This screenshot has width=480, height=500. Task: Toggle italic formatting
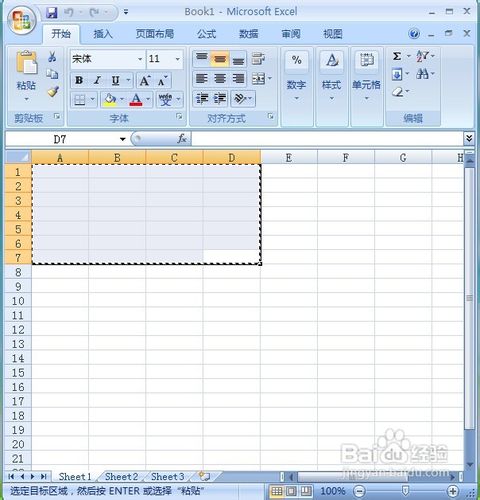tap(97, 80)
